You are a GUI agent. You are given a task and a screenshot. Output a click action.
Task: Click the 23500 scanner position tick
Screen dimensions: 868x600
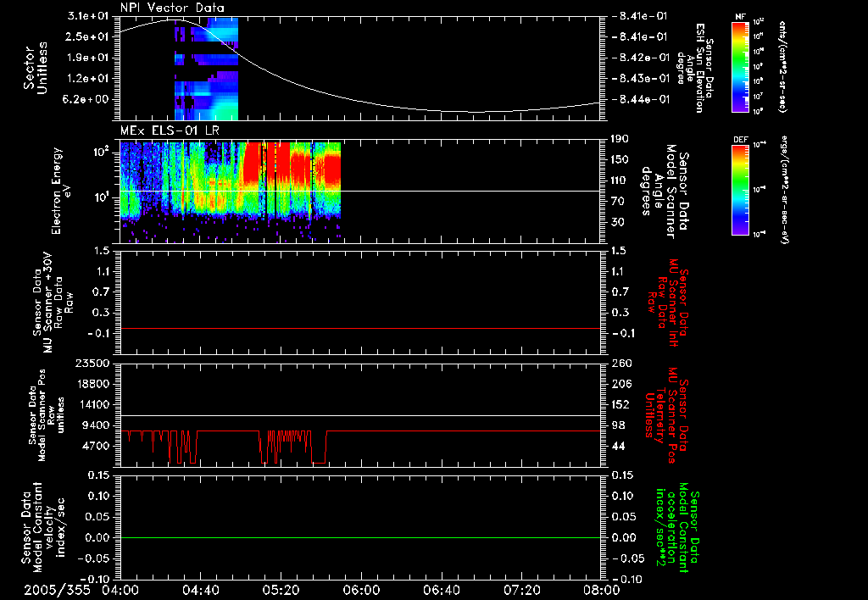click(x=92, y=363)
